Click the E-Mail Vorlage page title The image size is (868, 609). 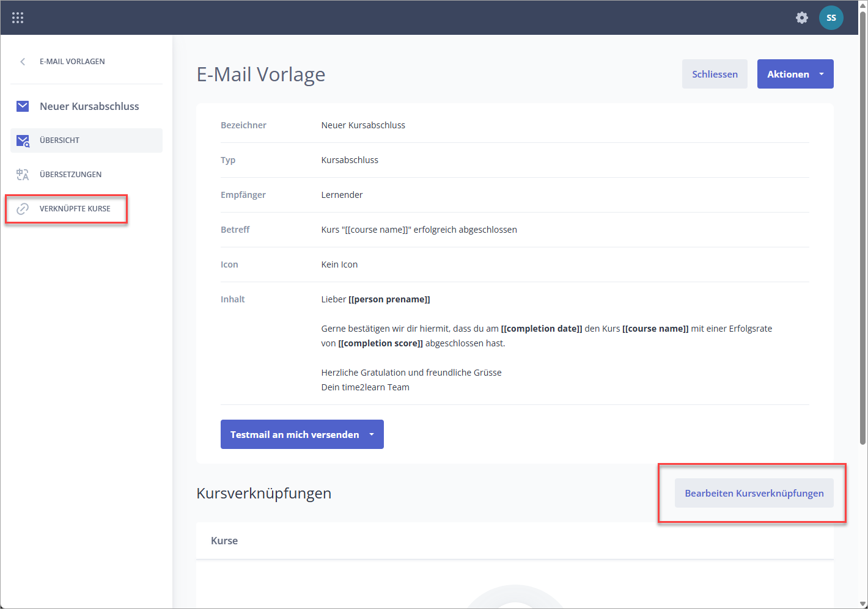pyautogui.click(x=261, y=75)
